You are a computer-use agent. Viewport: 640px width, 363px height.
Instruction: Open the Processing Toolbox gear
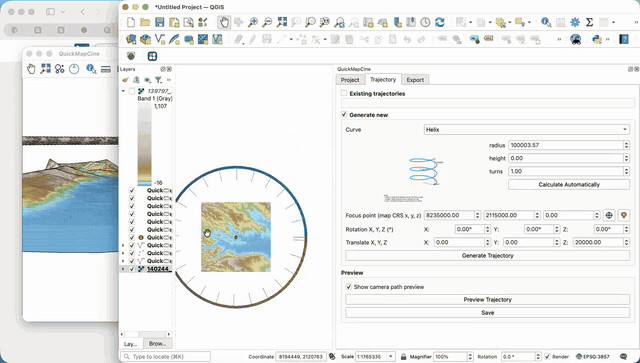[575, 22]
